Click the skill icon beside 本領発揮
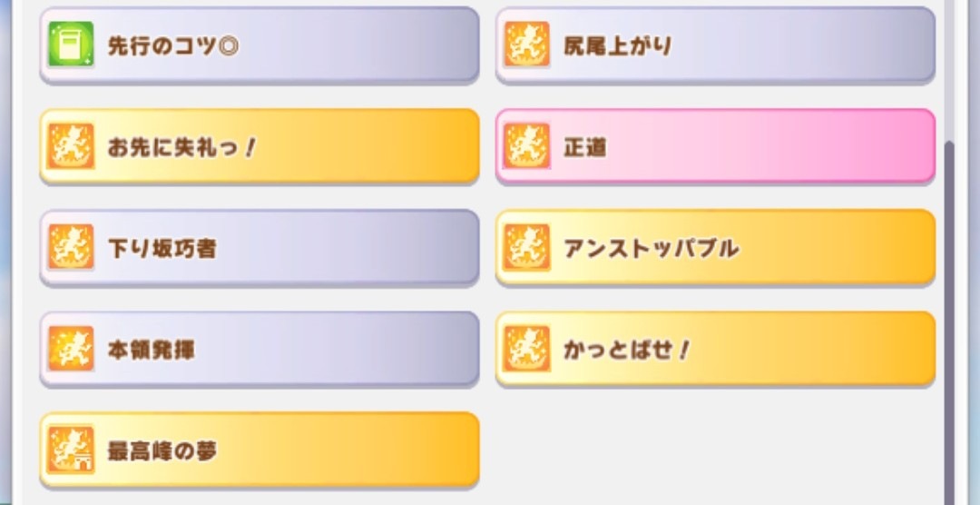The width and height of the screenshot is (980, 505). (x=72, y=349)
